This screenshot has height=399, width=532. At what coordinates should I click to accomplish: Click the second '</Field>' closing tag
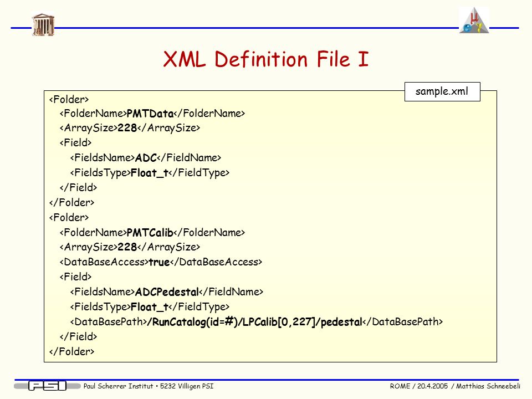tap(78, 336)
